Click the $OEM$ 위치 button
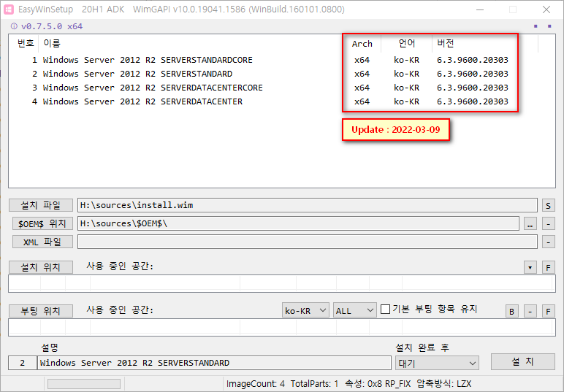Viewport: 564px width, 392px height. tap(42, 223)
